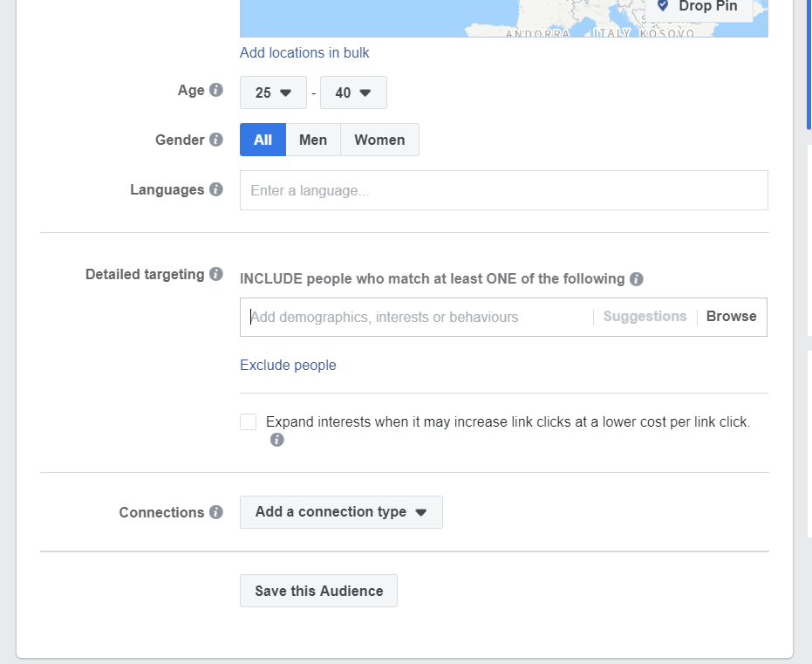Click info icon below Expand interests text

277,440
